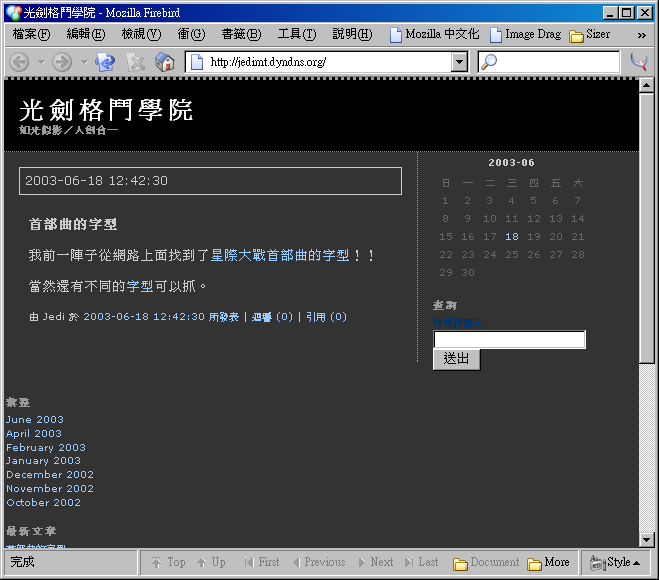This screenshot has width=659, height=580.
Task: Open the June 2003 archive
Action: point(35,419)
